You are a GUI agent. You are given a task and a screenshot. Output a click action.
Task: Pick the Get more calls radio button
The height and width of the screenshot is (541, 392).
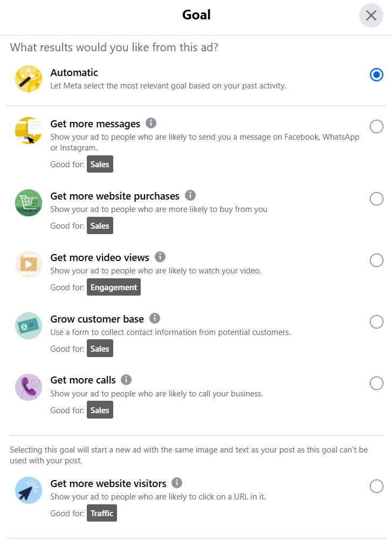(377, 384)
